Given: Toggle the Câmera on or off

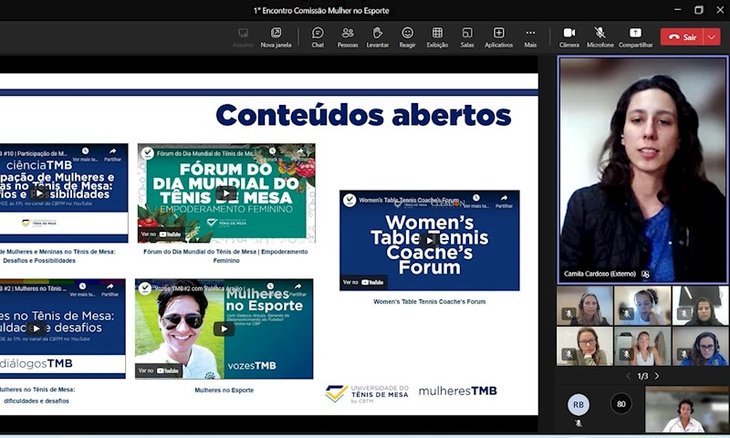Looking at the screenshot, I should coord(569,37).
